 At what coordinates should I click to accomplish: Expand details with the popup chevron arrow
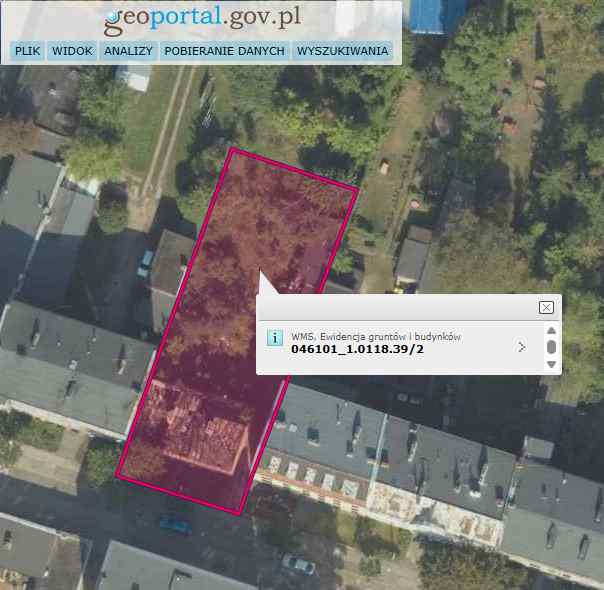point(521,347)
